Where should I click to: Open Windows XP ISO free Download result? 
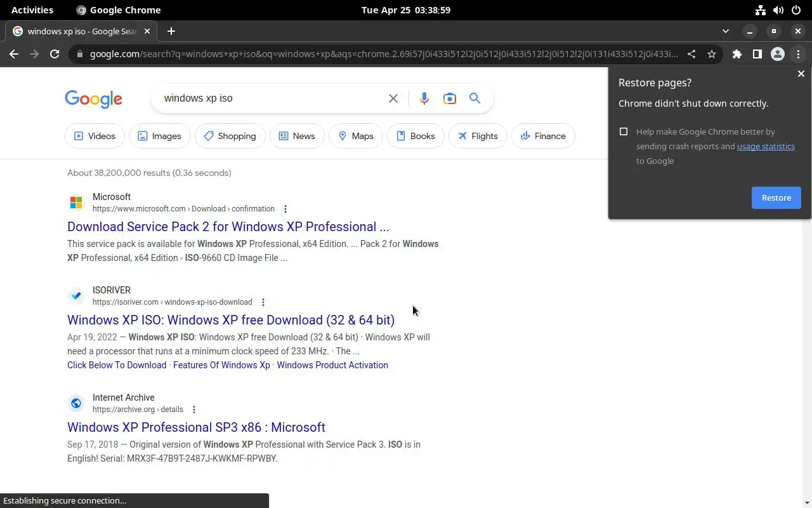[x=231, y=320]
